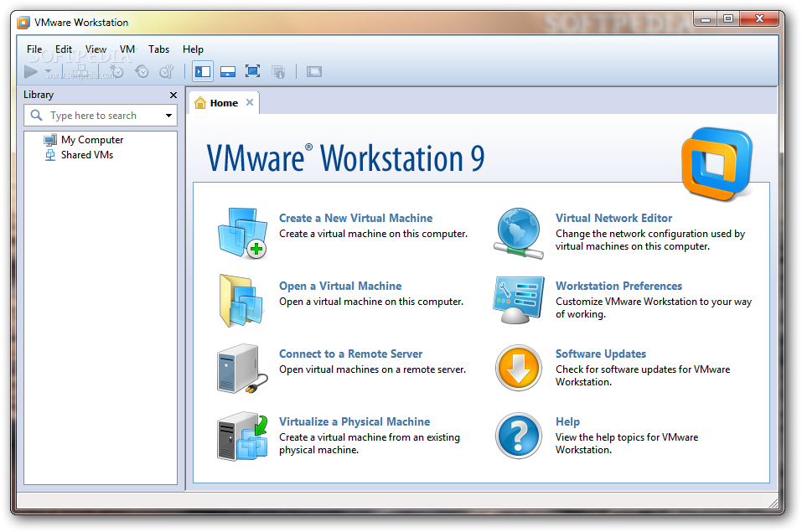Click the Connect to a Remote Server icon
Image resolution: width=802 pixels, height=532 pixels.
coord(242,369)
